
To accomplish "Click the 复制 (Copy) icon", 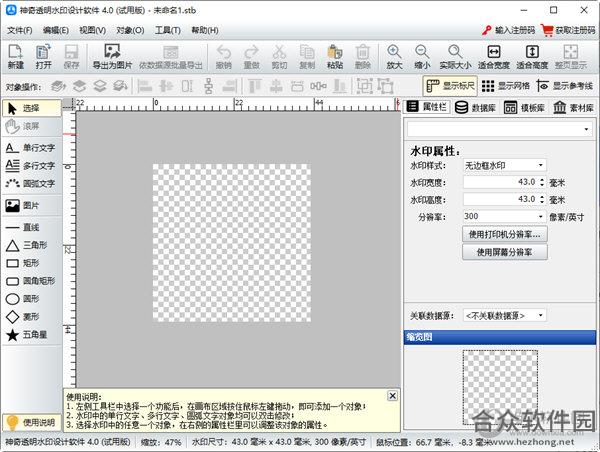I will [307, 57].
